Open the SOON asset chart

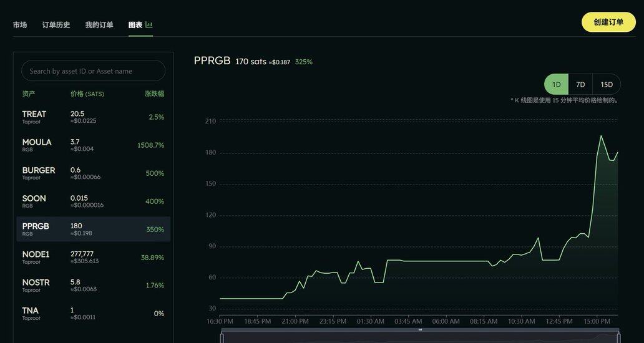(x=93, y=201)
